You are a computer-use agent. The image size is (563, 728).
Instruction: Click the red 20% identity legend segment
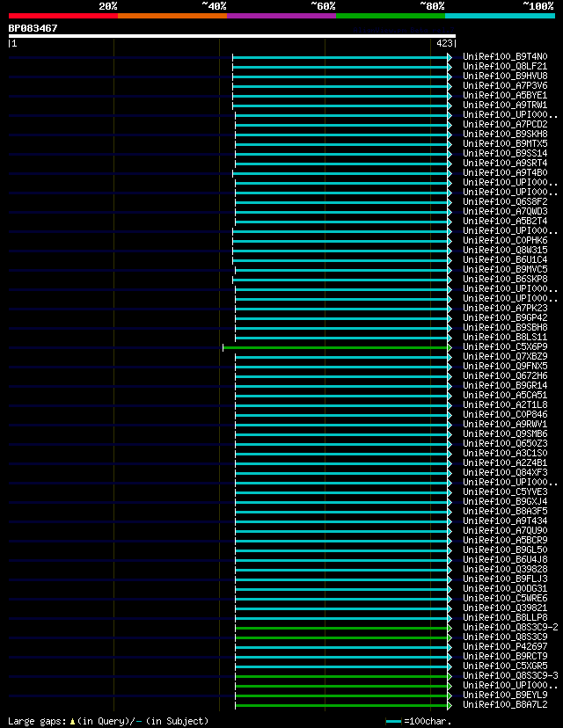(63, 16)
